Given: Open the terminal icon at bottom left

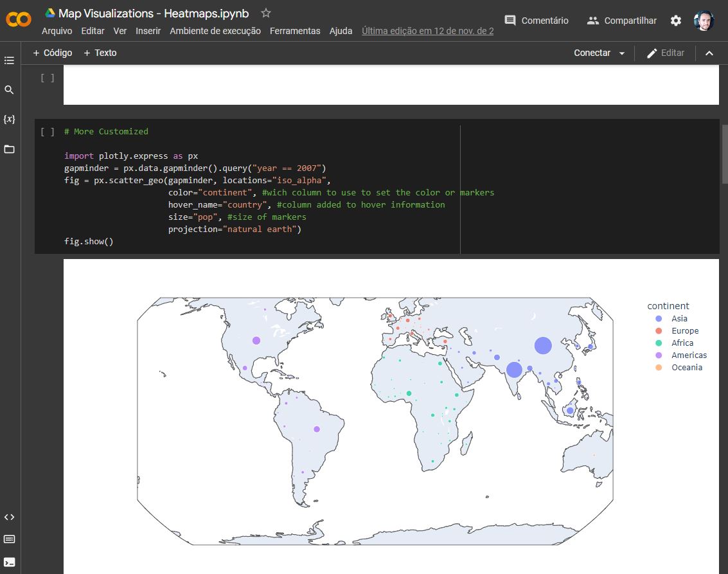Looking at the screenshot, I should 9,562.
